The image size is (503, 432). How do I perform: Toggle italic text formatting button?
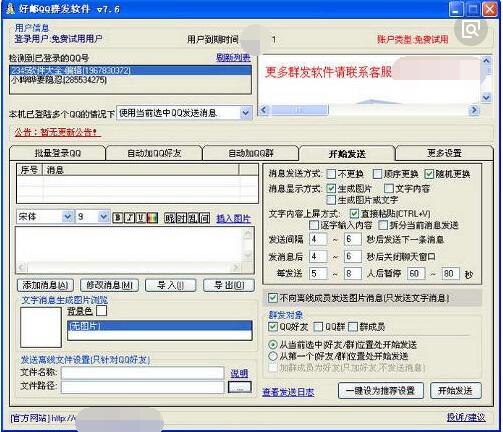(x=129, y=218)
